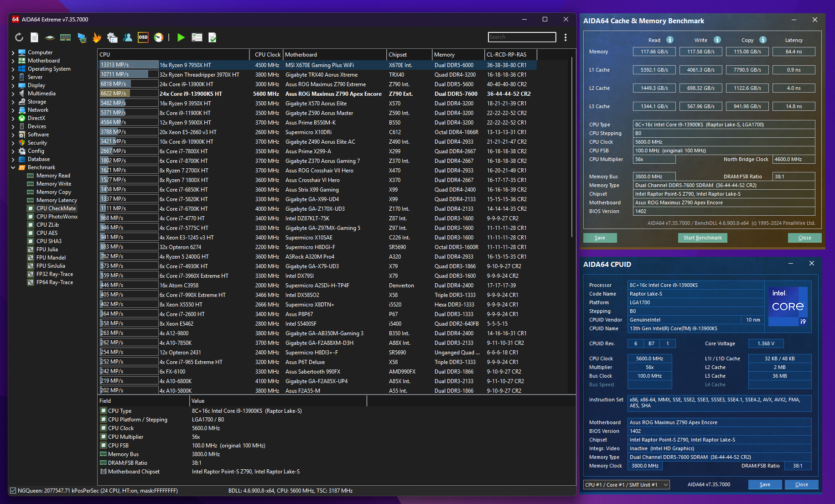Select Memory Copy benchmark in tree
Screen dimensions: 835x504
[54, 192]
